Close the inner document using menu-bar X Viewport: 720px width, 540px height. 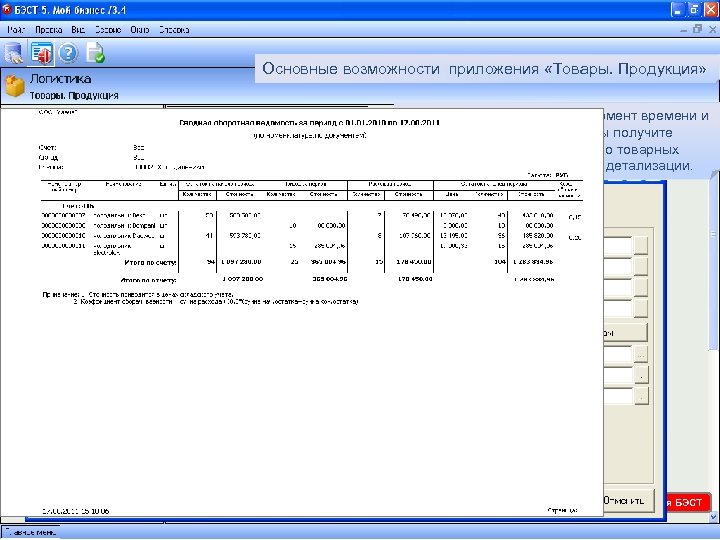[x=711, y=30]
